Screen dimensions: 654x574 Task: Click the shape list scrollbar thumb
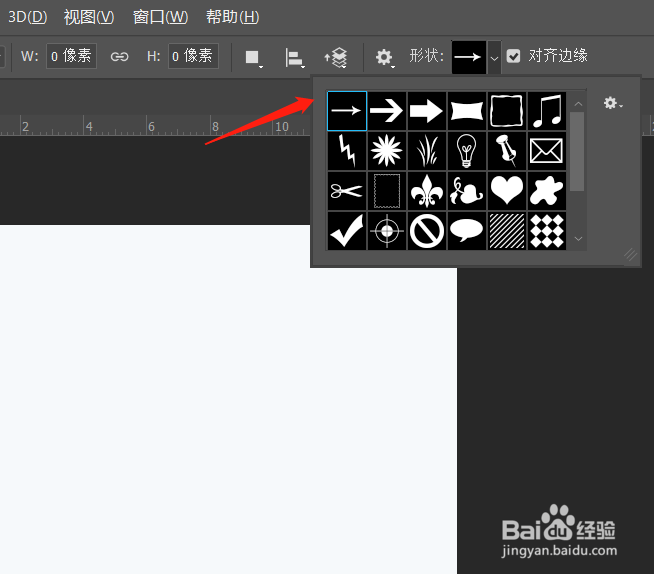point(577,151)
